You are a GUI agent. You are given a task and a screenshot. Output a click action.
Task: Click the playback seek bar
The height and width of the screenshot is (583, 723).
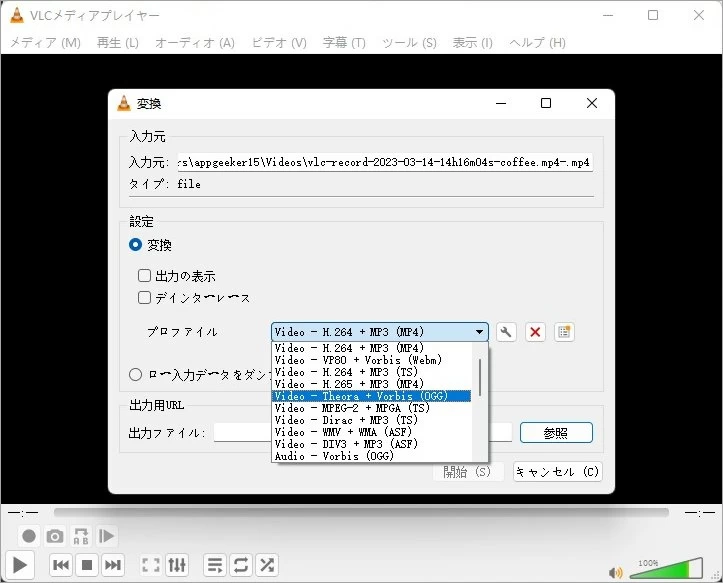click(361, 512)
